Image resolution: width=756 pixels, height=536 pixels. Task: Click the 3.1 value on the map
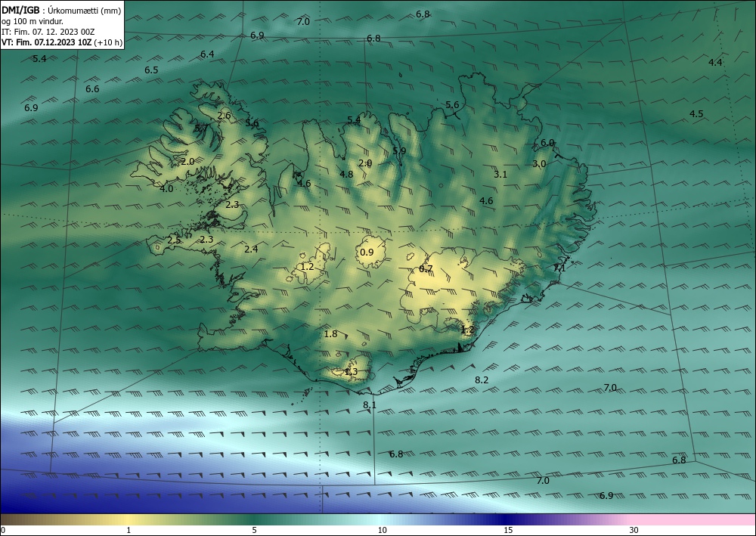(500, 175)
